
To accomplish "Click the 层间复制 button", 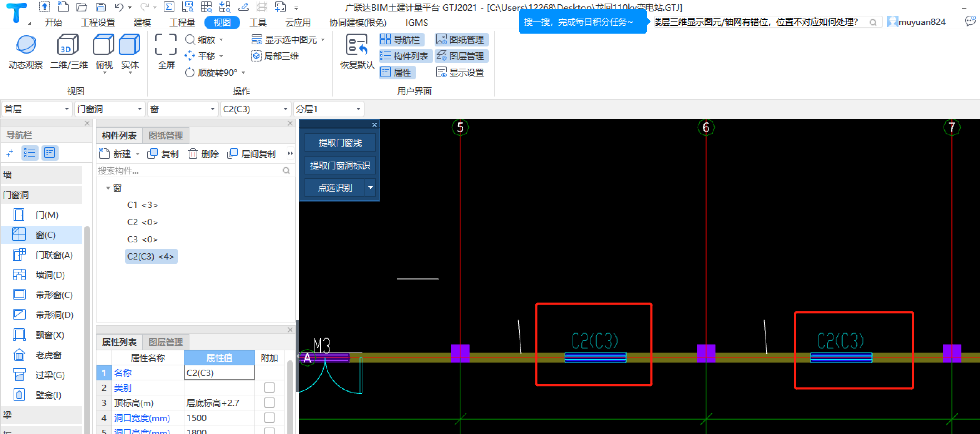I will 252,154.
